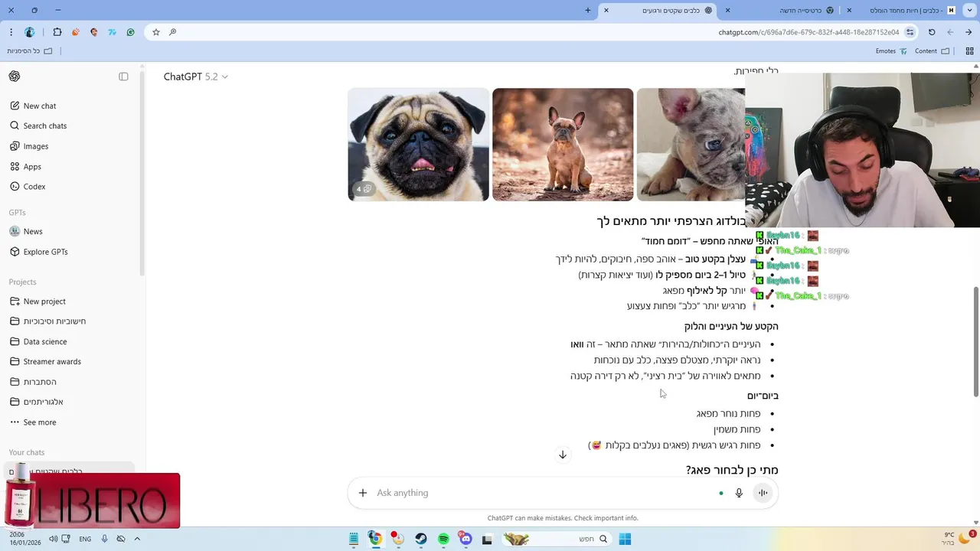Open the site information icon in the address bar
This screenshot has height=551, width=980.
[910, 32]
